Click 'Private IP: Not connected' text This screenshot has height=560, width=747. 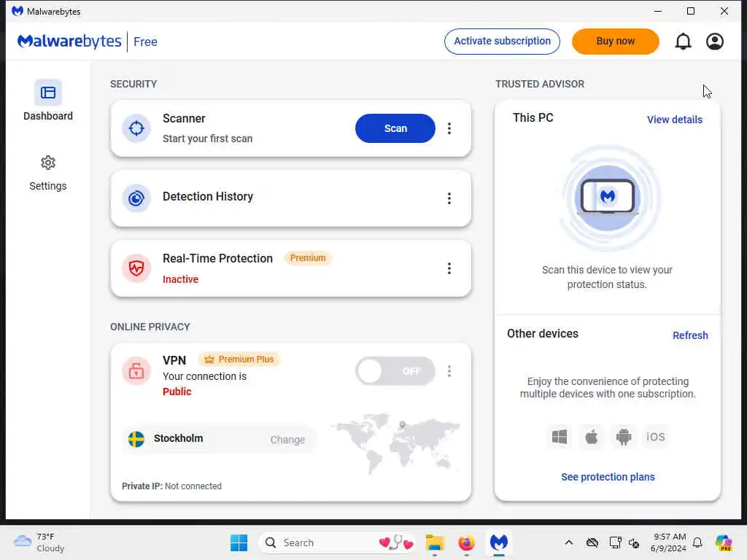[171, 486]
